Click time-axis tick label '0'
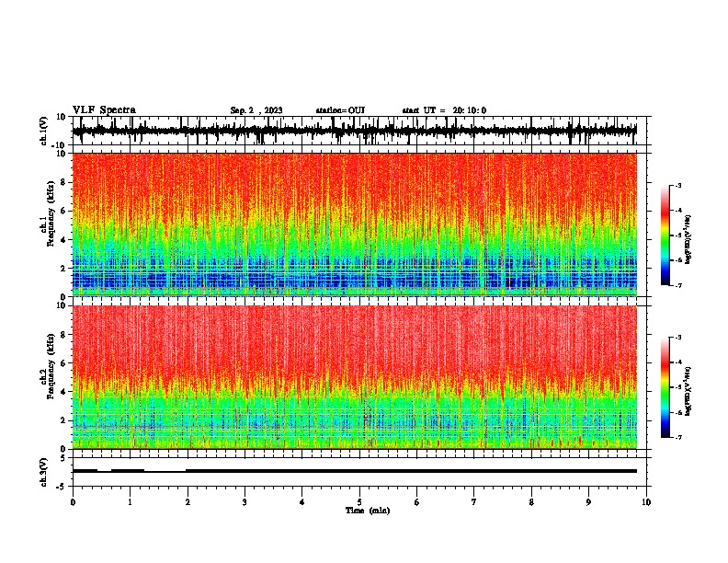Viewport: 728px width, 563px height. (73, 502)
